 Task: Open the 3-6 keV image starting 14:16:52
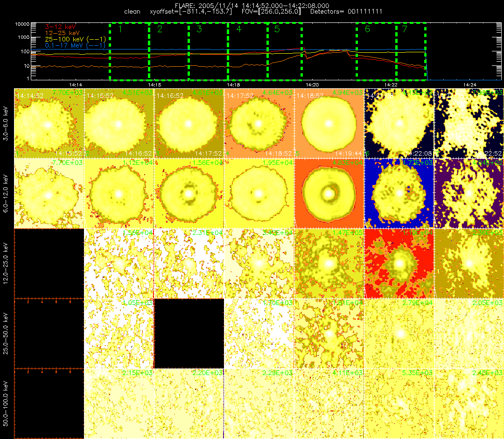[189, 123]
